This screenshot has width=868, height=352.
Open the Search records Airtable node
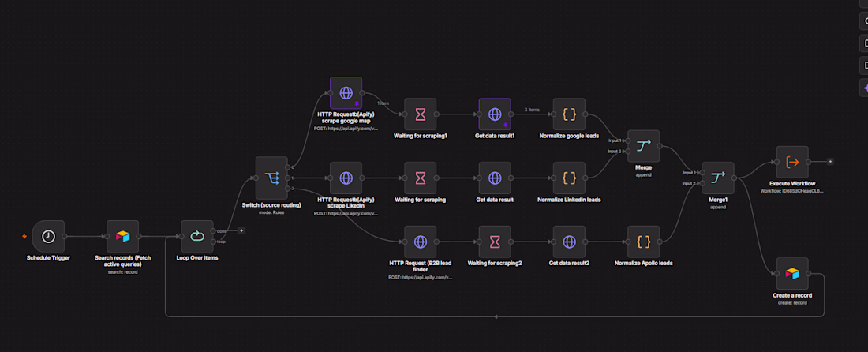click(x=123, y=236)
